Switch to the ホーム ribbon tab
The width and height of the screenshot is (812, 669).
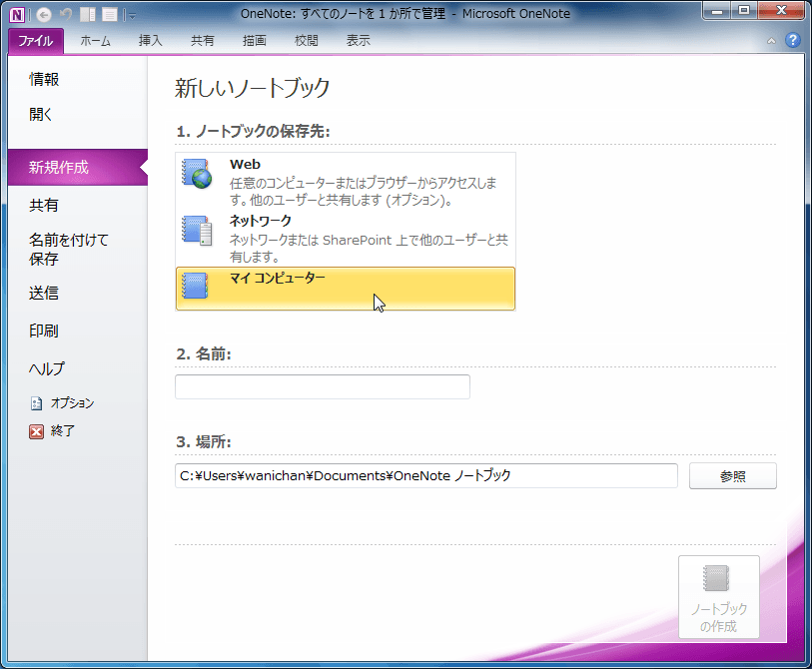click(95, 41)
